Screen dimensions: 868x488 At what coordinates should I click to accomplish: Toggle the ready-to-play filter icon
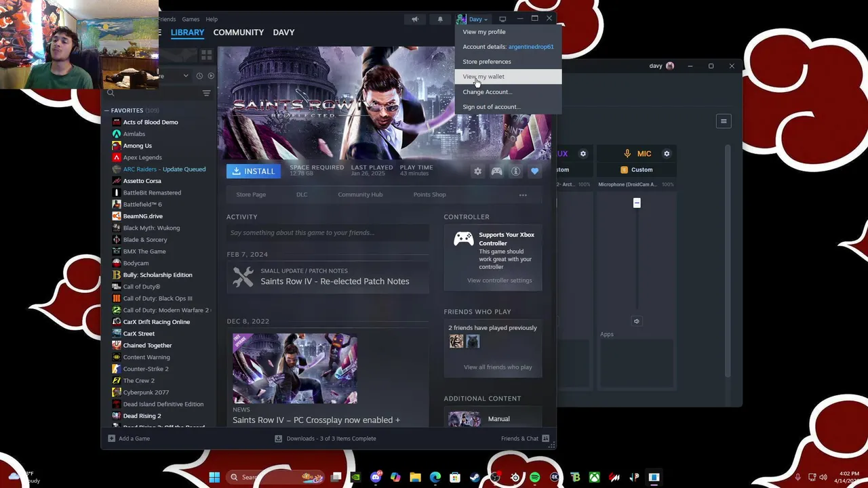pos(211,76)
